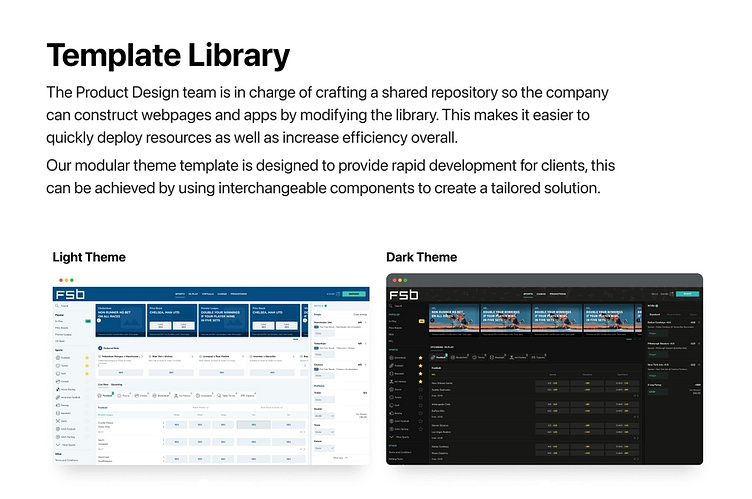Click Light Theme carousel next arrow

(x=305, y=320)
